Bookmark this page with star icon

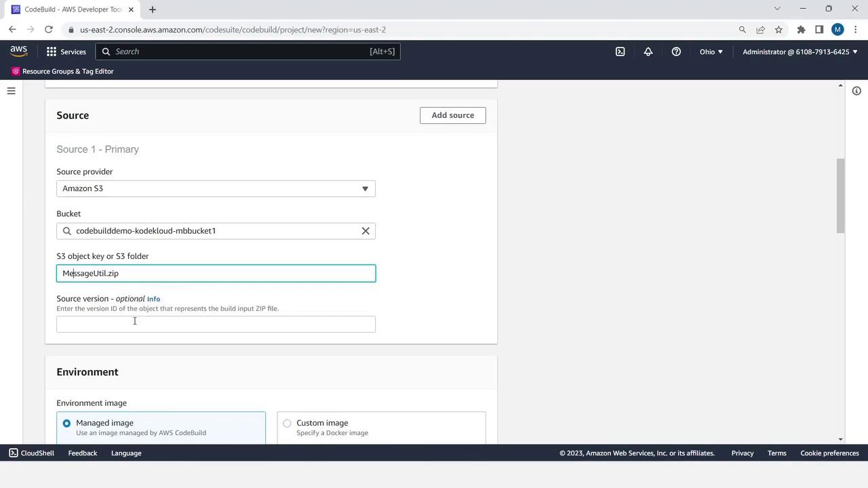pyautogui.click(x=778, y=30)
